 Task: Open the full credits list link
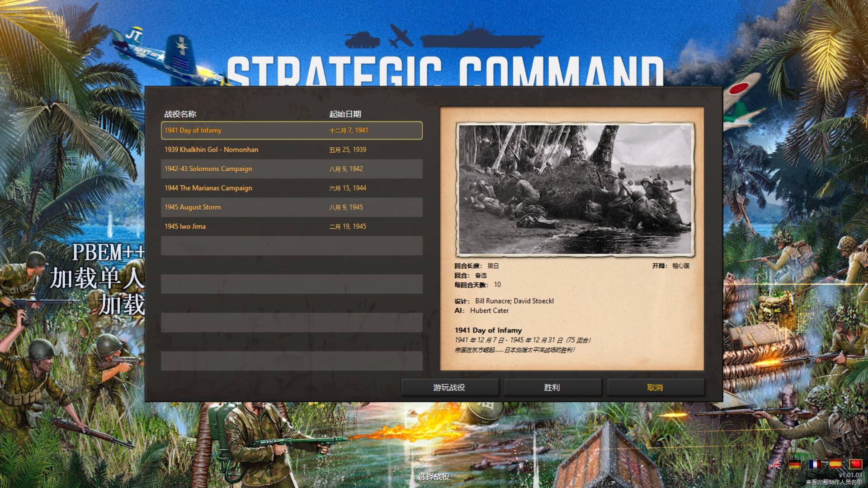(x=834, y=482)
